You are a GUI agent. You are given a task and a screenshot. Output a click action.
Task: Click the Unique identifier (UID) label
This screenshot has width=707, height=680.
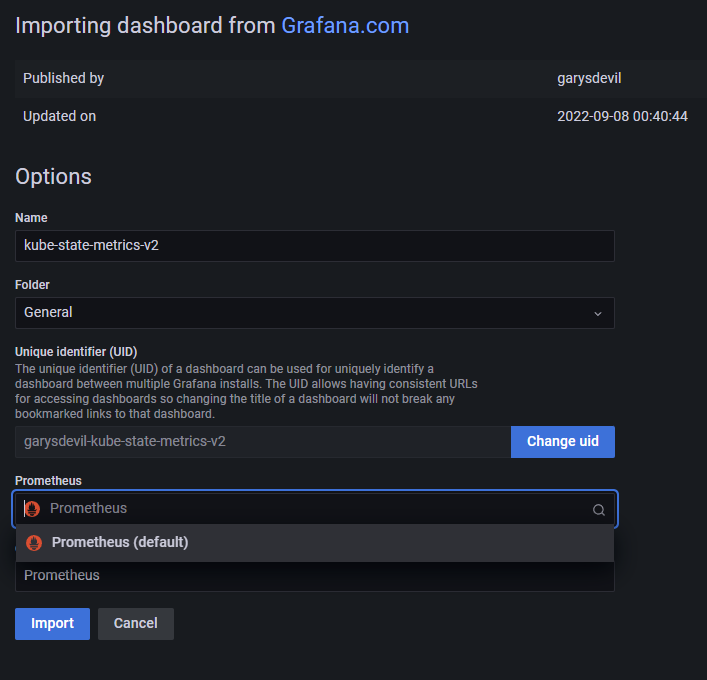click(x=76, y=352)
